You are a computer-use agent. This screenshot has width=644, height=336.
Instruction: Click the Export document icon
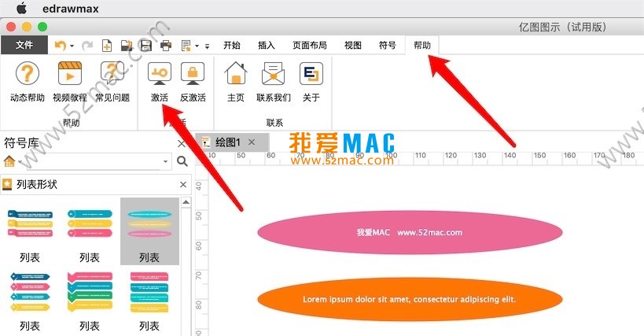pos(186,45)
